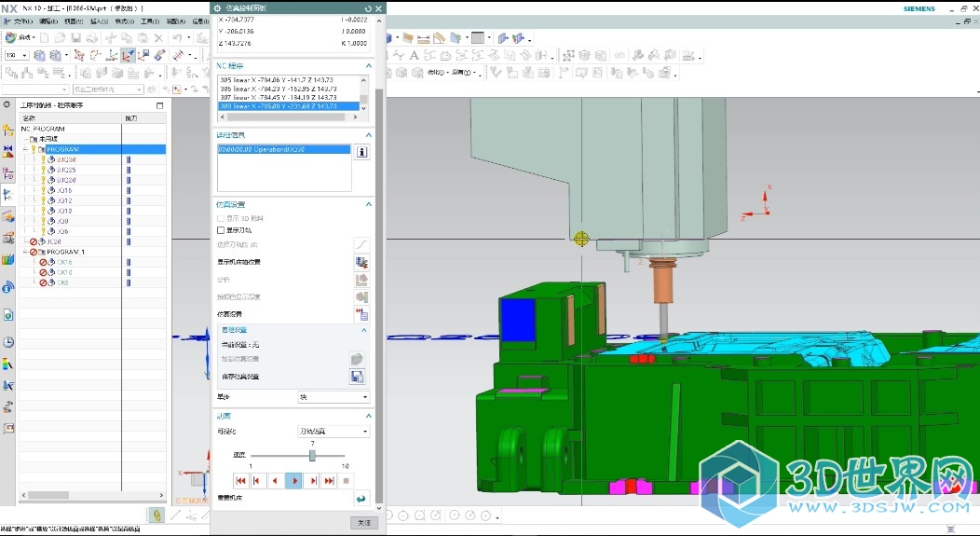
Task: Open the history clock sidebar icon
Action: [x=7, y=342]
